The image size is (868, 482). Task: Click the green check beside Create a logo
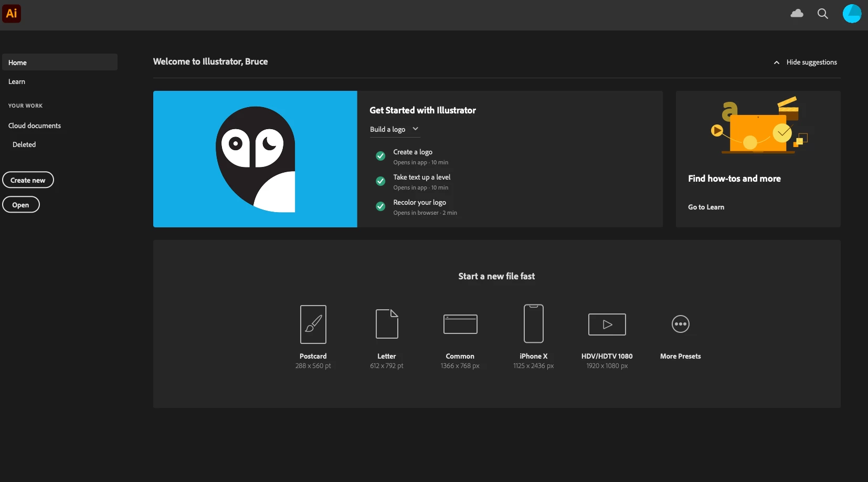point(380,156)
